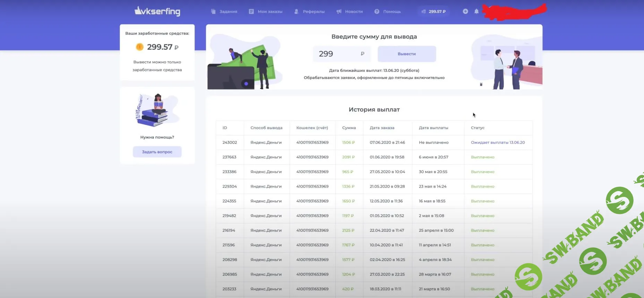Click payout date 30 мая в 20:55
644x298 pixels.
(x=433, y=172)
